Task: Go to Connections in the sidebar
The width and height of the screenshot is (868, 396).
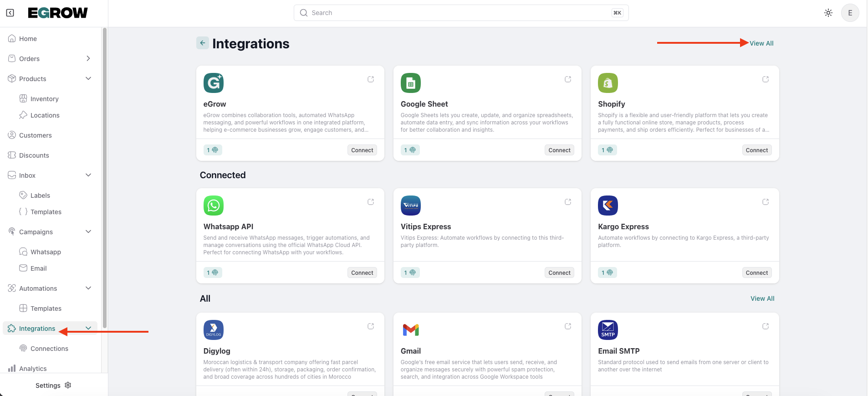Action: tap(49, 349)
